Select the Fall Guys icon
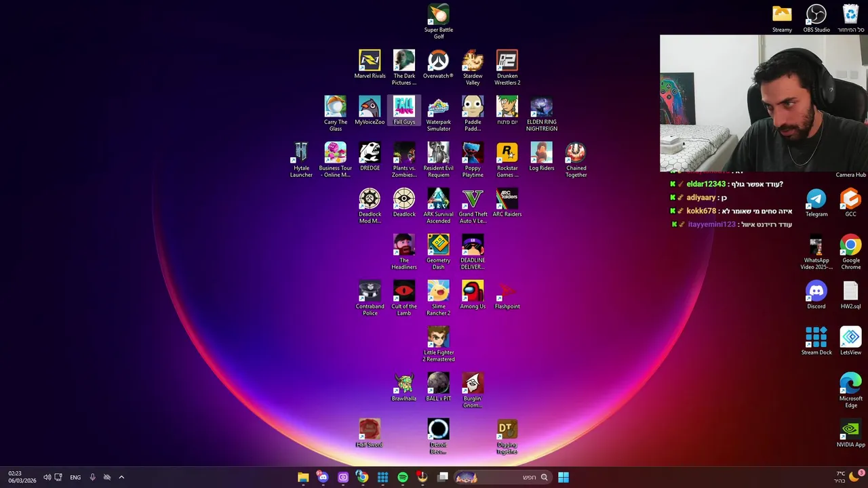 point(404,110)
